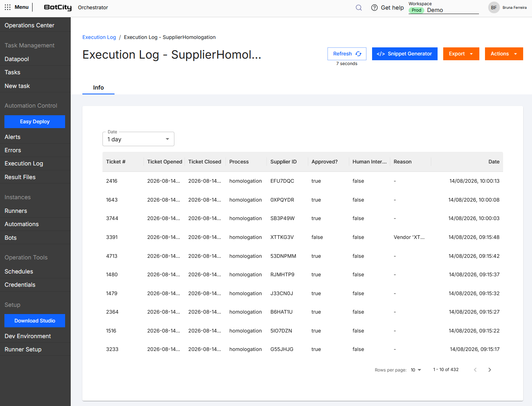
Task: Go to next page of results
Action: tap(490, 370)
